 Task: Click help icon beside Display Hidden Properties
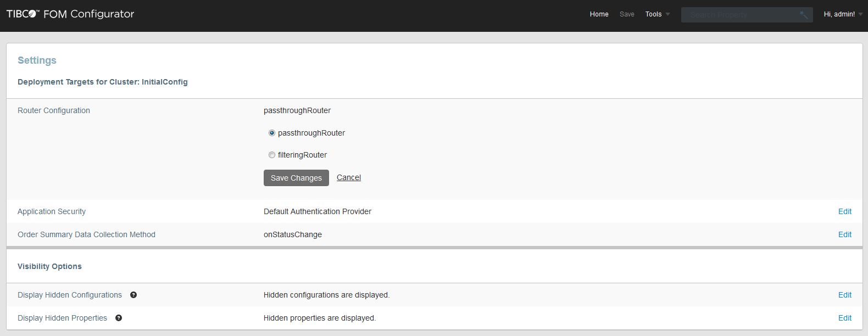119,318
